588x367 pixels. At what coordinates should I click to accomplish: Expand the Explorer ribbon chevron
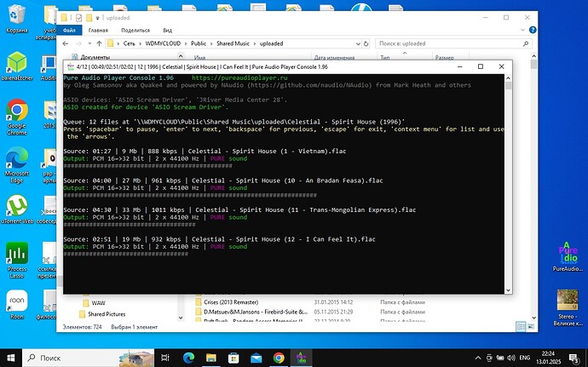point(522,30)
